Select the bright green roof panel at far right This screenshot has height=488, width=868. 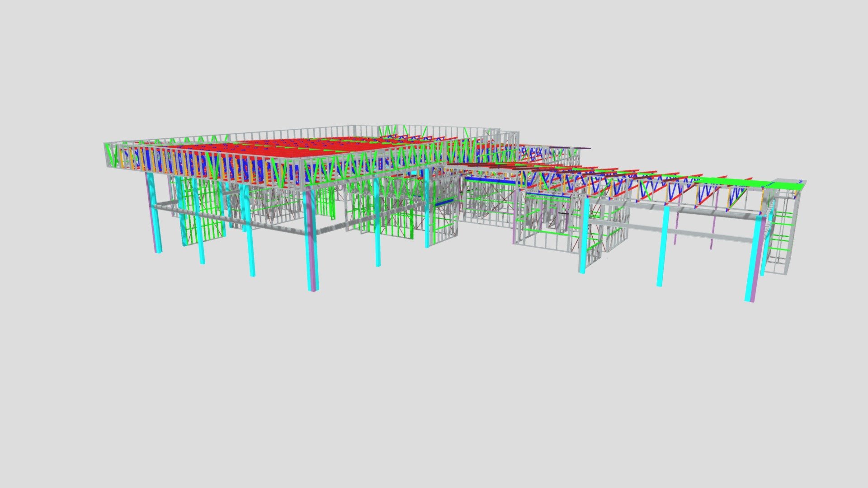(x=750, y=184)
